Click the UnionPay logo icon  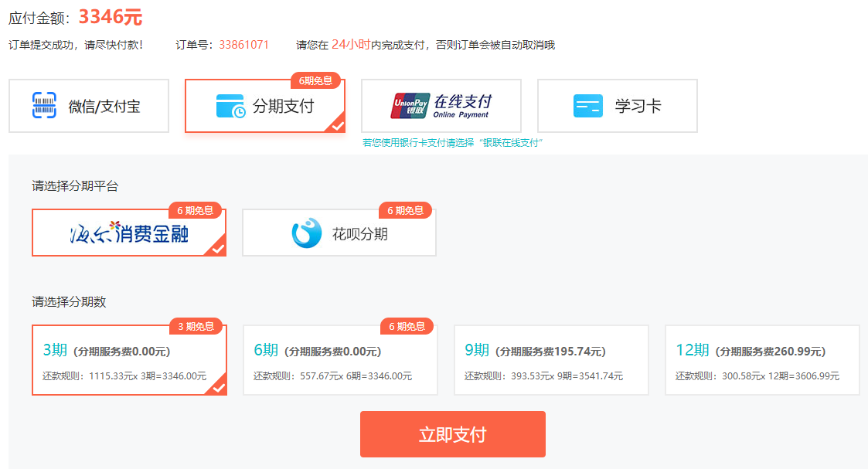pyautogui.click(x=410, y=106)
